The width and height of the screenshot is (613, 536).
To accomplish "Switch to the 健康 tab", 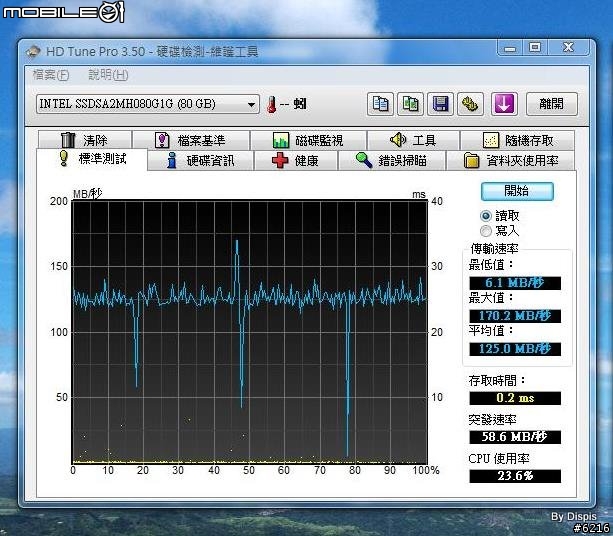I will coord(296,161).
